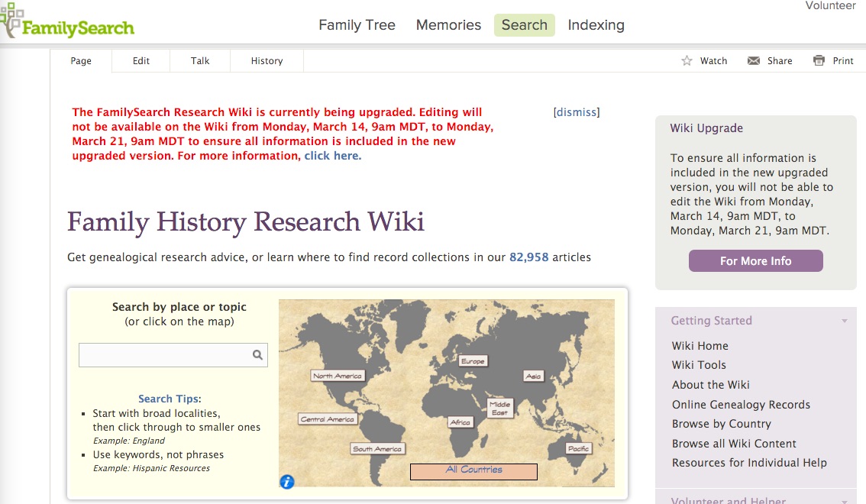Switch to the Talk tab
Screen dimensions: 866x504
(x=200, y=61)
